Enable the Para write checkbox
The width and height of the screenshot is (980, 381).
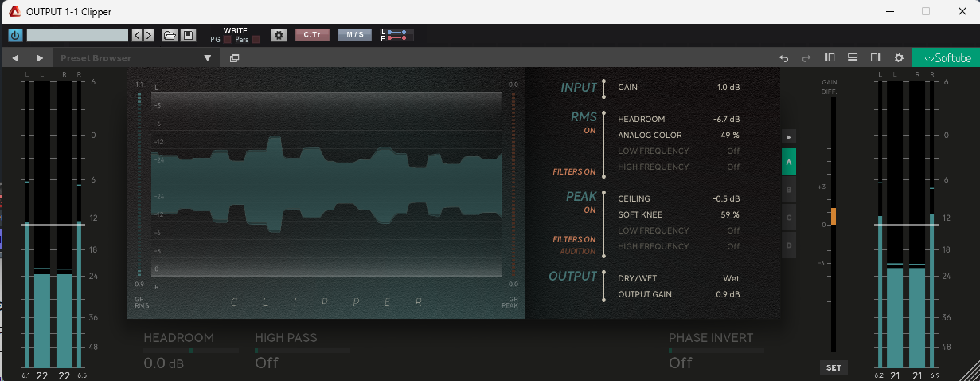256,39
